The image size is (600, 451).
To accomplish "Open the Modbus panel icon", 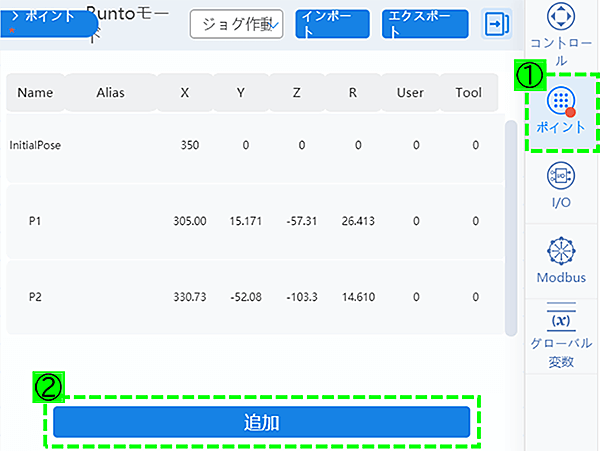I will (x=561, y=250).
